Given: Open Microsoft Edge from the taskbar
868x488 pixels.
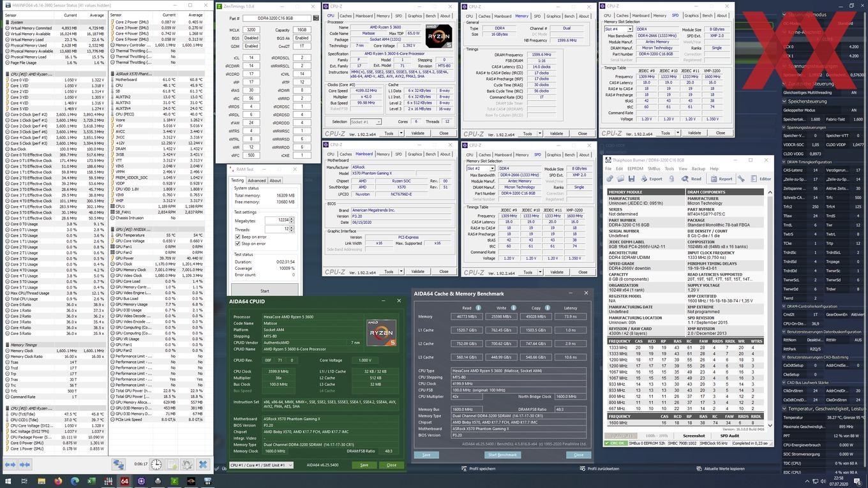Looking at the screenshot, I should [x=75, y=481].
